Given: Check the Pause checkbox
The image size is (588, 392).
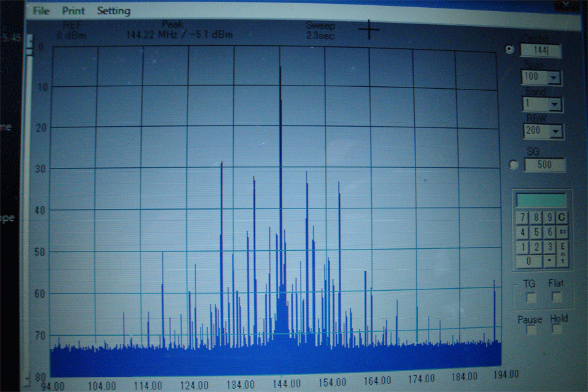Looking at the screenshot, I should (x=531, y=331).
